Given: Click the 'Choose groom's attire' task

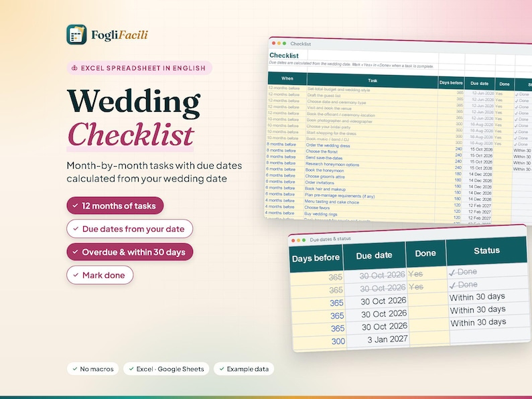Looking at the screenshot, I should [x=325, y=176].
